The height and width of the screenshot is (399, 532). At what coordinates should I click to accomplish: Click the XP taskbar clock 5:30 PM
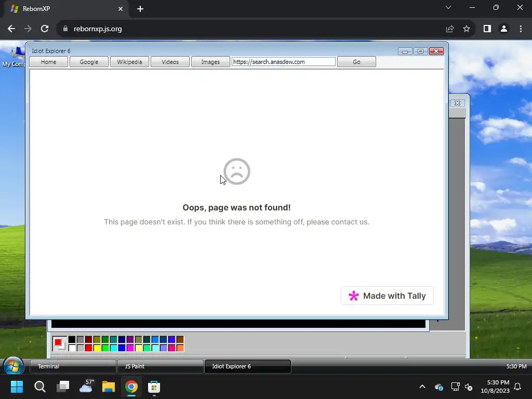516,366
